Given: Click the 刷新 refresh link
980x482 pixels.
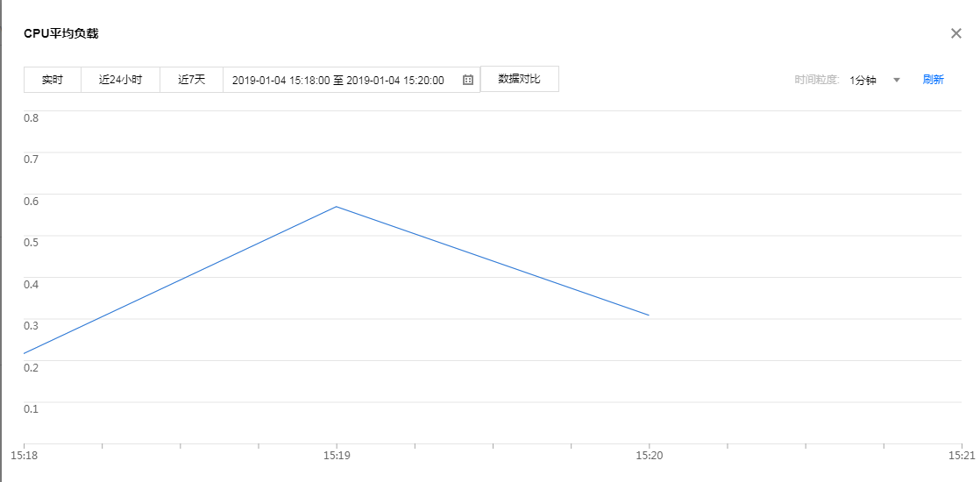Looking at the screenshot, I should pos(933,80).
